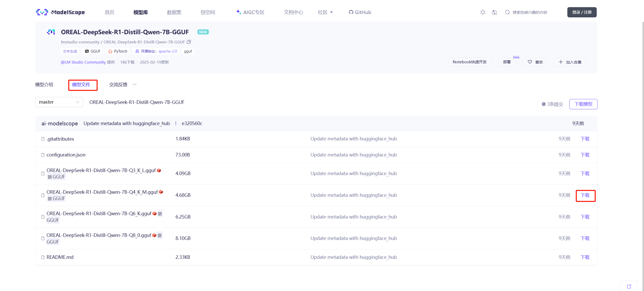Click GGUF metadata badge under Q3_K_L file
The height and width of the screenshot is (291, 644).
tap(56, 177)
